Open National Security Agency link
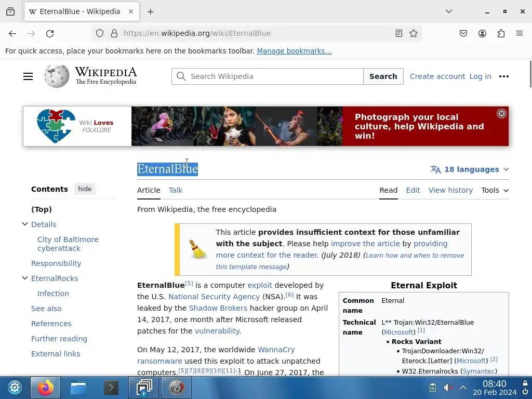This screenshot has height=399, width=532. pyautogui.click(x=214, y=297)
